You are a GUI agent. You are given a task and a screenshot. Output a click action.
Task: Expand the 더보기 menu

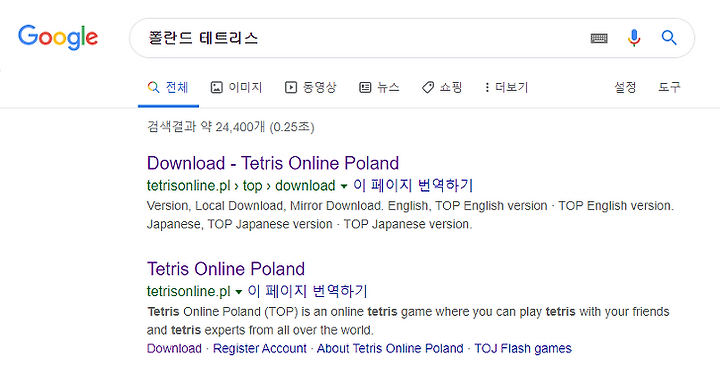pyautogui.click(x=506, y=87)
